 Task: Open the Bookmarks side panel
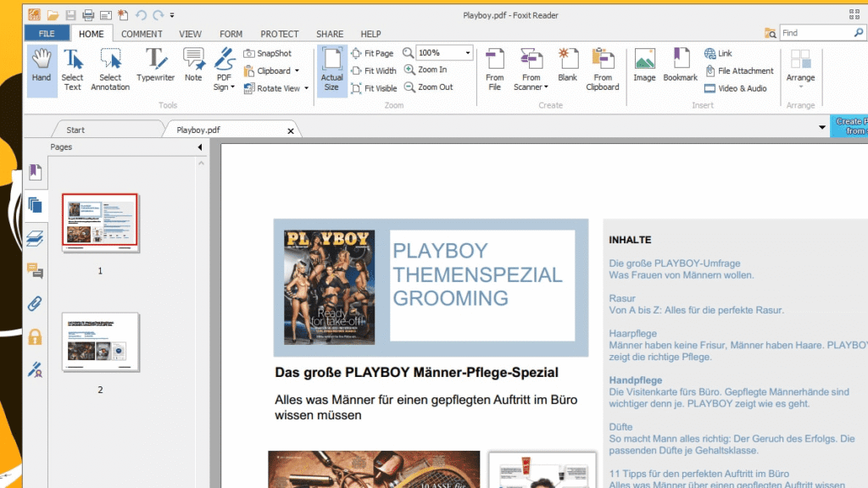point(35,172)
